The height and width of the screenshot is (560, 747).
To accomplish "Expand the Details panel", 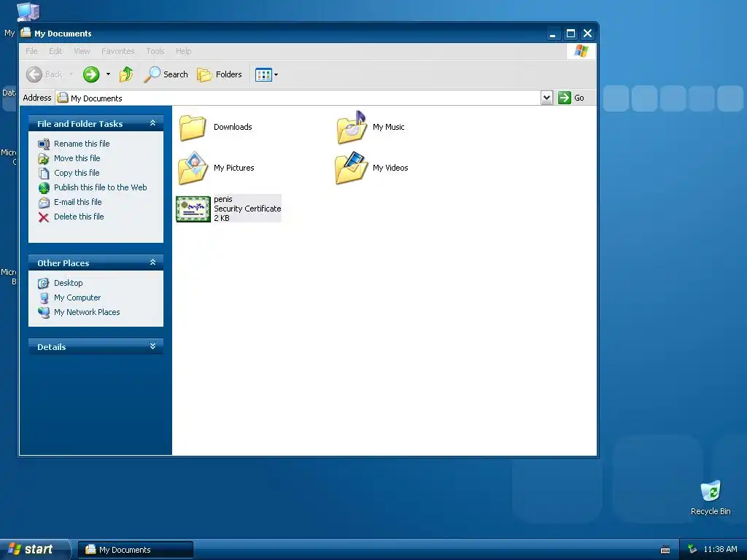I will pos(152,346).
